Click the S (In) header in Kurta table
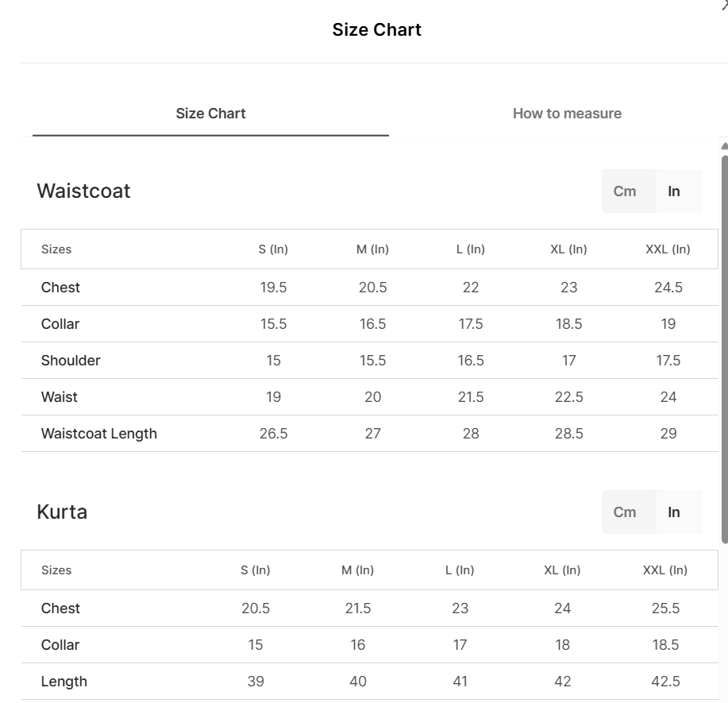 coord(256,570)
